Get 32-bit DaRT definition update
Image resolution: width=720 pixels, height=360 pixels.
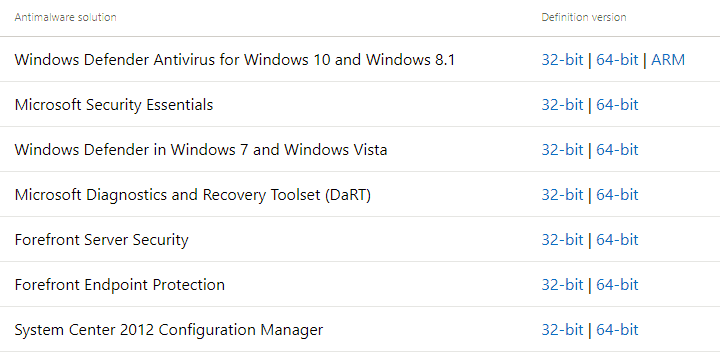(562, 195)
